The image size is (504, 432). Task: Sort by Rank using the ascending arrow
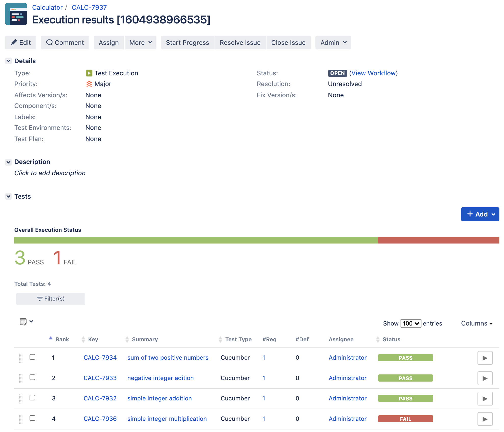coord(51,338)
